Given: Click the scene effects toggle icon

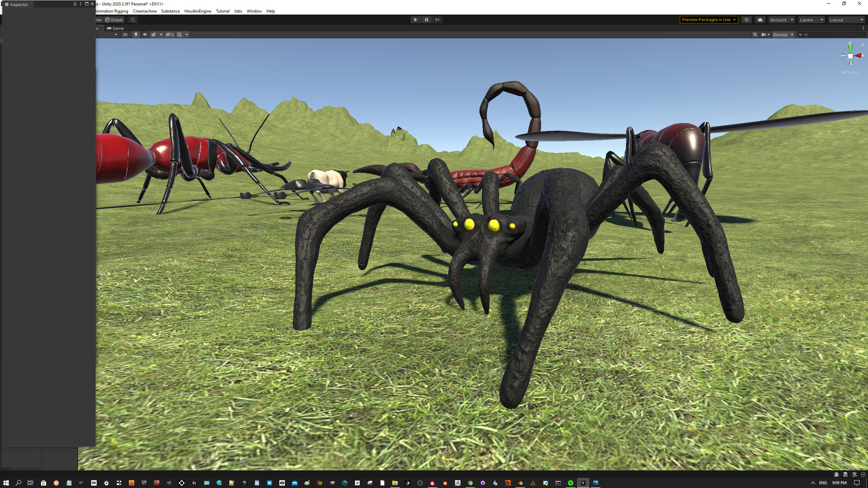Looking at the screenshot, I should (x=154, y=34).
